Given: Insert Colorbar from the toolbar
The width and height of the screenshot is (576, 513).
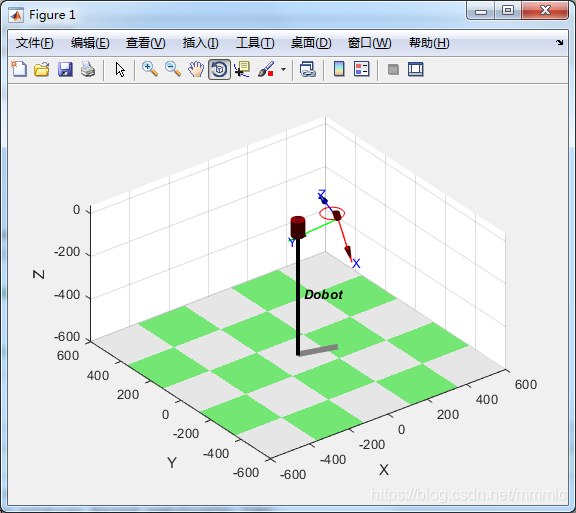Looking at the screenshot, I should coord(339,69).
